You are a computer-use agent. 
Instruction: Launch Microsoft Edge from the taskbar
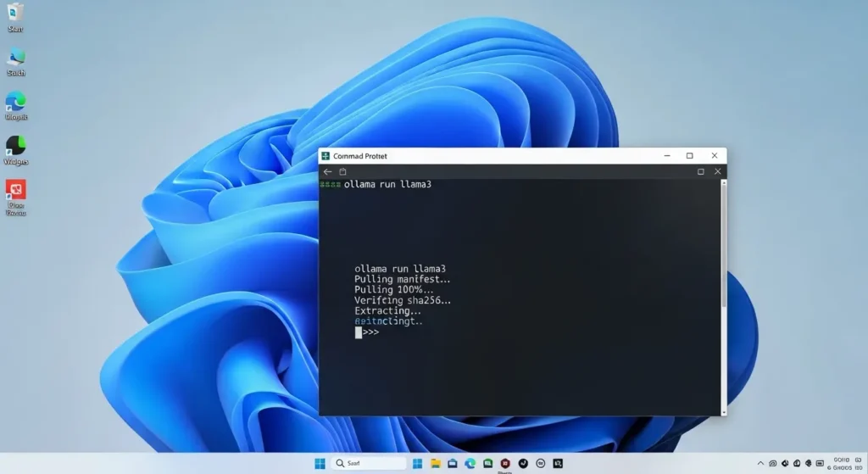470,464
